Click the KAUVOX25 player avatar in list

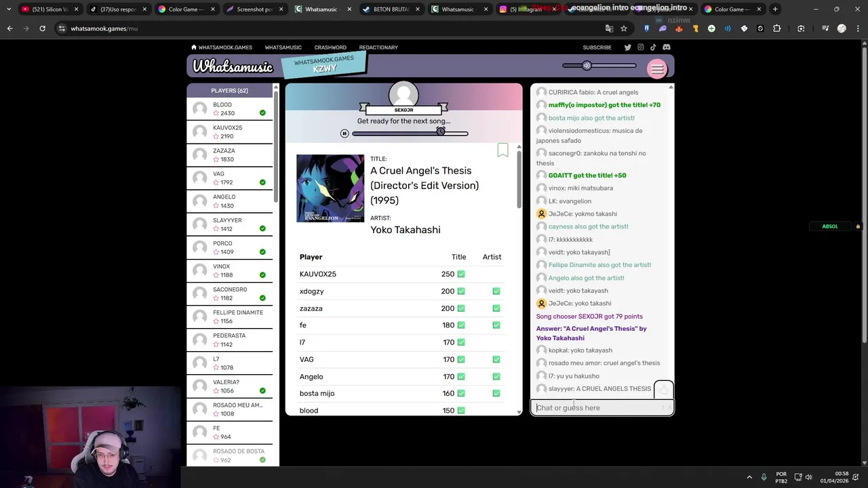[x=200, y=132]
